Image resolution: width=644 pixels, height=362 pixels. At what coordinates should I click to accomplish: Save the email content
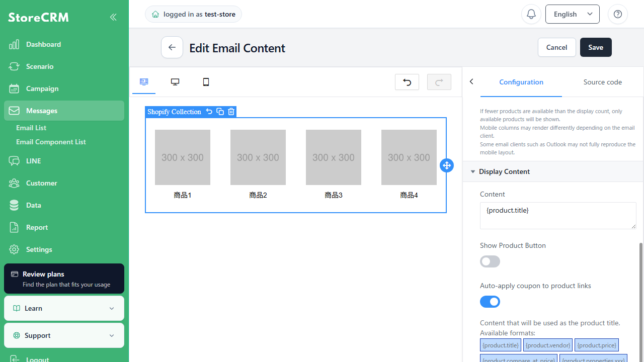pos(596,47)
